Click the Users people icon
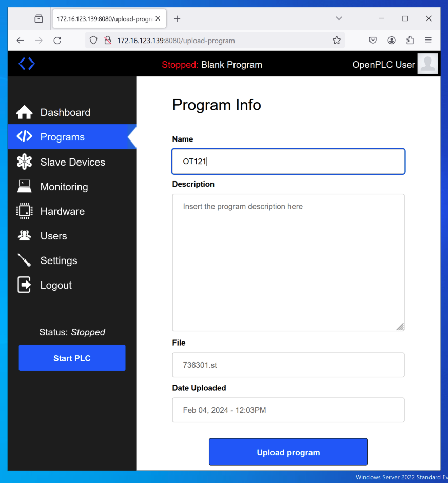 coord(24,236)
